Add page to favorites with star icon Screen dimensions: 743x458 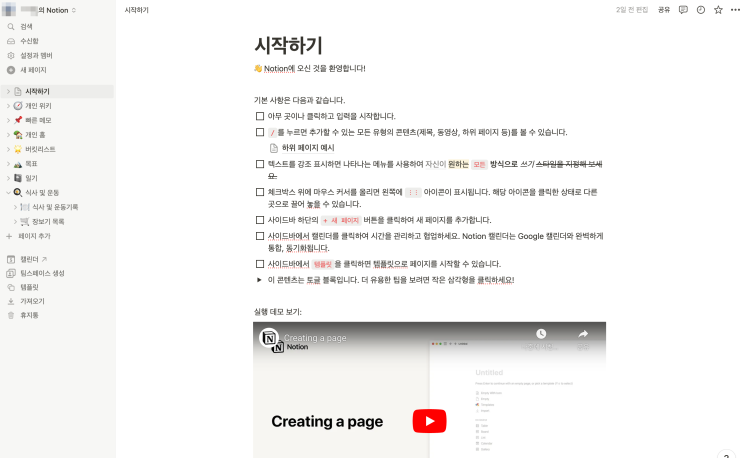point(718,10)
